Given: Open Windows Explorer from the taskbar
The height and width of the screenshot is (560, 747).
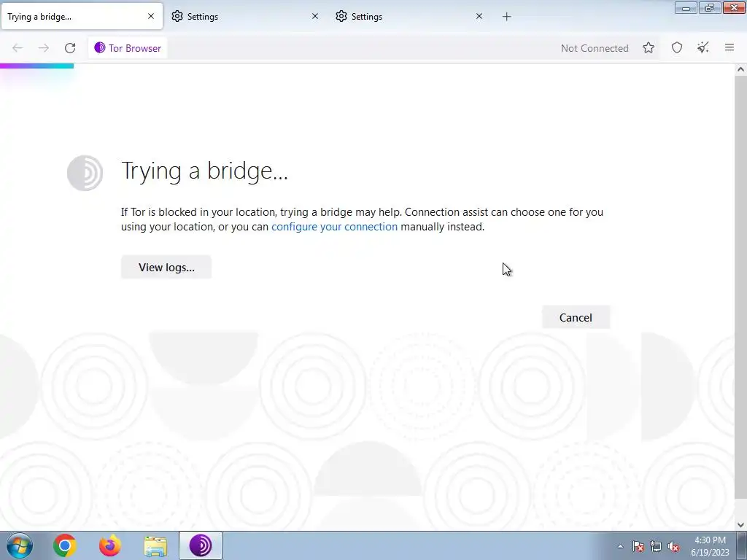Looking at the screenshot, I should click(x=155, y=546).
